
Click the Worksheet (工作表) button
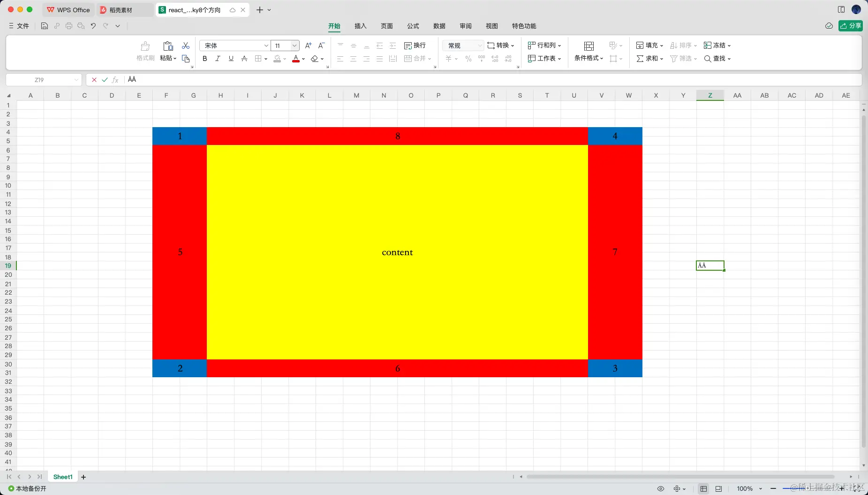tap(544, 59)
